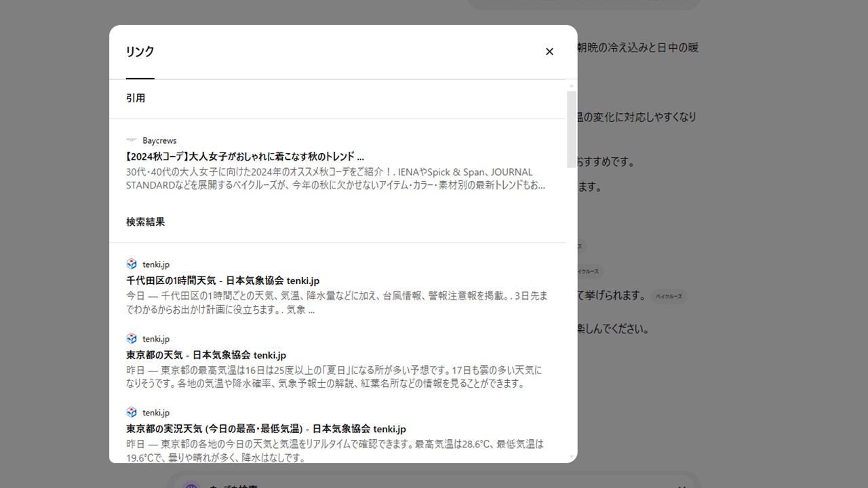Click the Baycrews favicon icon
This screenshot has height=488, width=868.
tap(132, 140)
